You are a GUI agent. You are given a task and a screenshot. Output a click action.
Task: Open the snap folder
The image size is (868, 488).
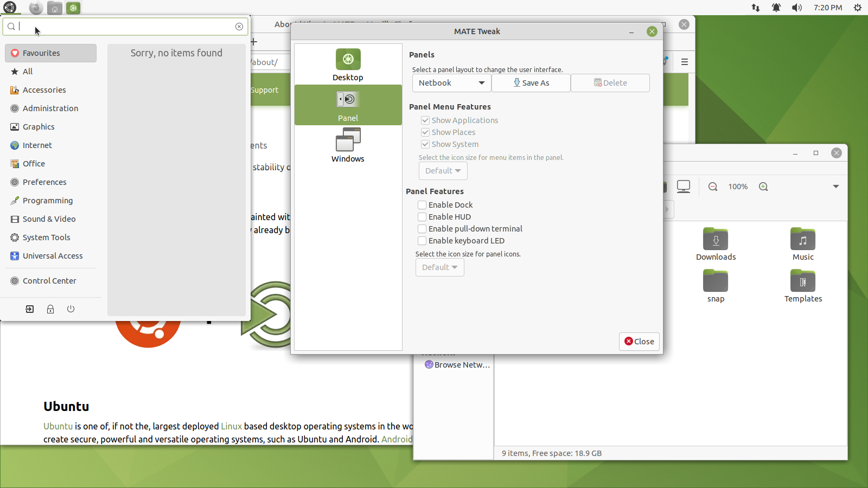(x=716, y=286)
